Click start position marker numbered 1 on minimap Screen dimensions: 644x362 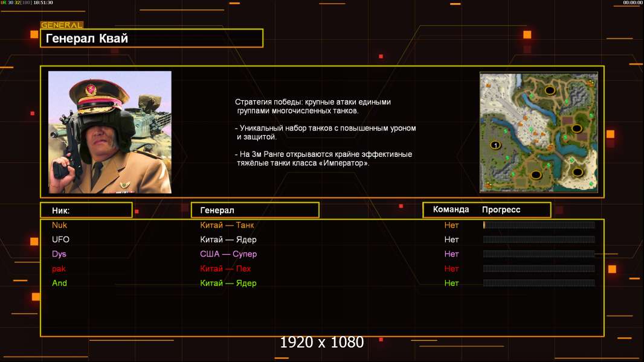click(495, 145)
